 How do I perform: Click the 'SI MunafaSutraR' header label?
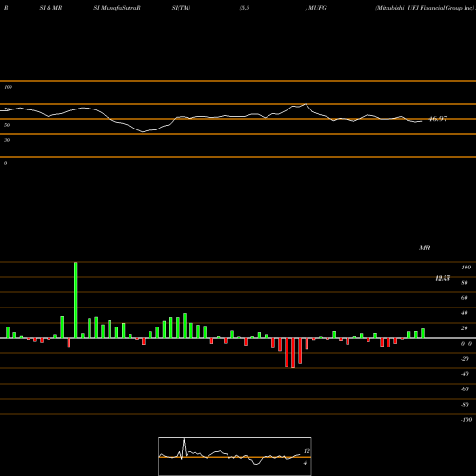[x=117, y=8]
